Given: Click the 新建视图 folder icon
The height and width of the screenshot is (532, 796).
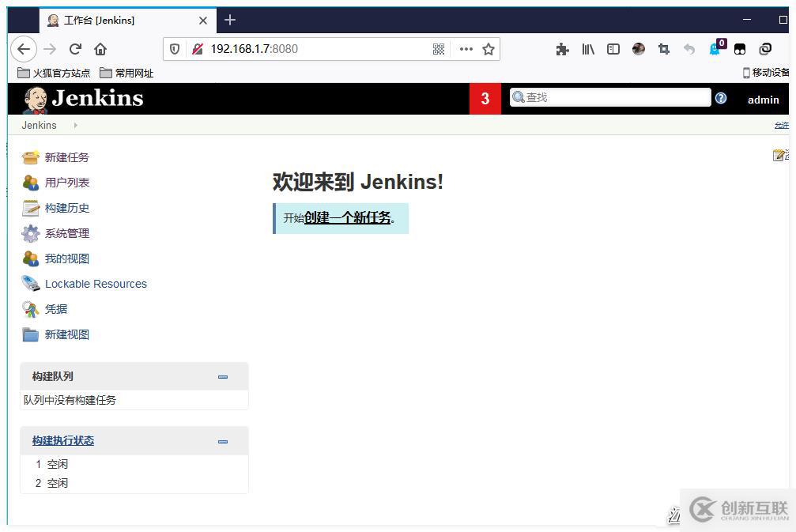Looking at the screenshot, I should (x=31, y=334).
